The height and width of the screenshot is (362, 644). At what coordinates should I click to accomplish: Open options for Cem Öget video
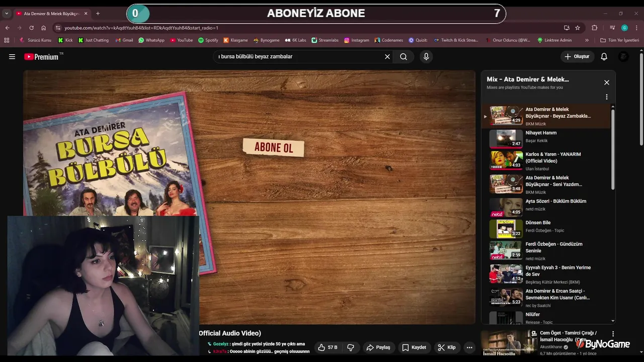coord(613,334)
